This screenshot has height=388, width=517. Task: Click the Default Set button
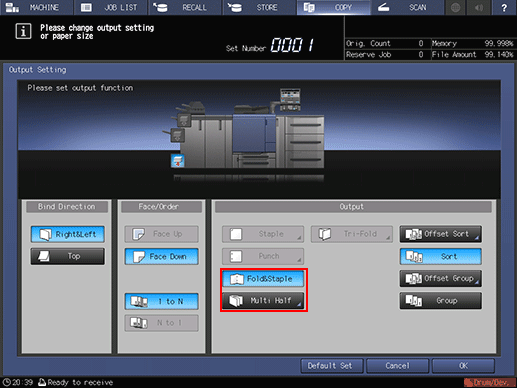(332, 366)
